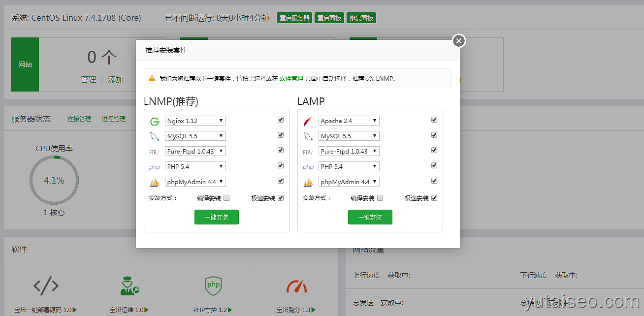Screen dimensions: 644x316
Task: Click the orange warning triangle icon
Action: (153, 78)
